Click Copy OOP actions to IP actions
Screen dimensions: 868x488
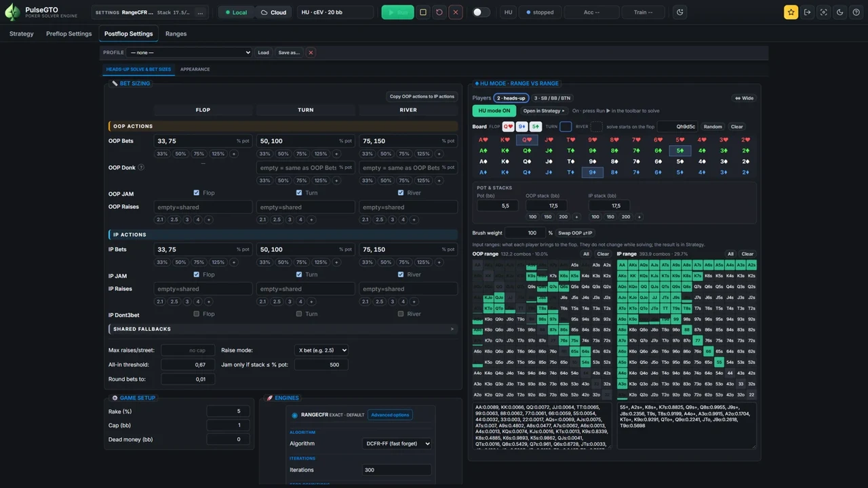(422, 96)
